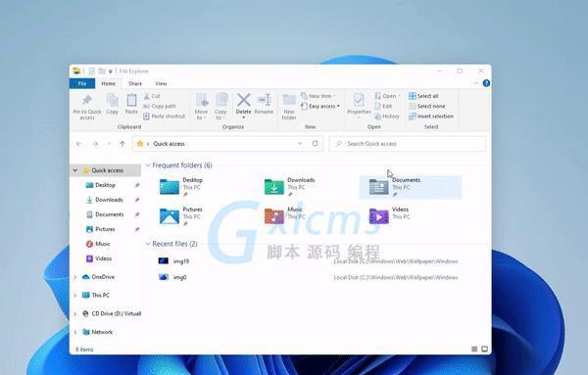Image resolution: width=588 pixels, height=375 pixels.
Task: Click the Cut scissors icon
Action: point(147,96)
